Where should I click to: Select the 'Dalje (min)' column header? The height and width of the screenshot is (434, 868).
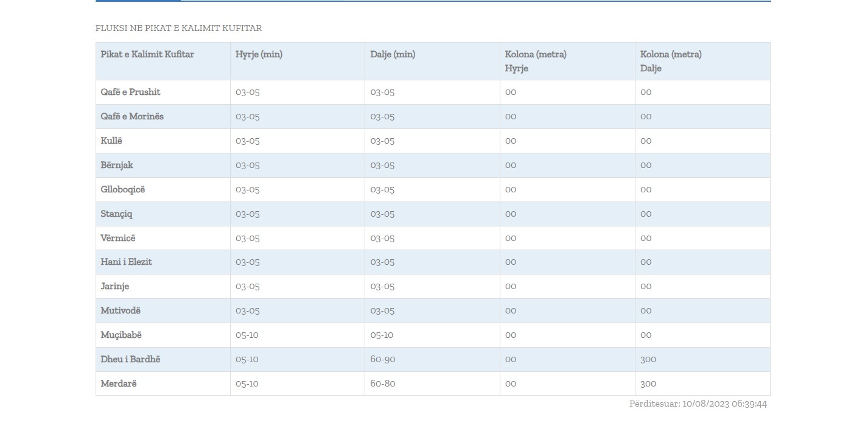[393, 54]
